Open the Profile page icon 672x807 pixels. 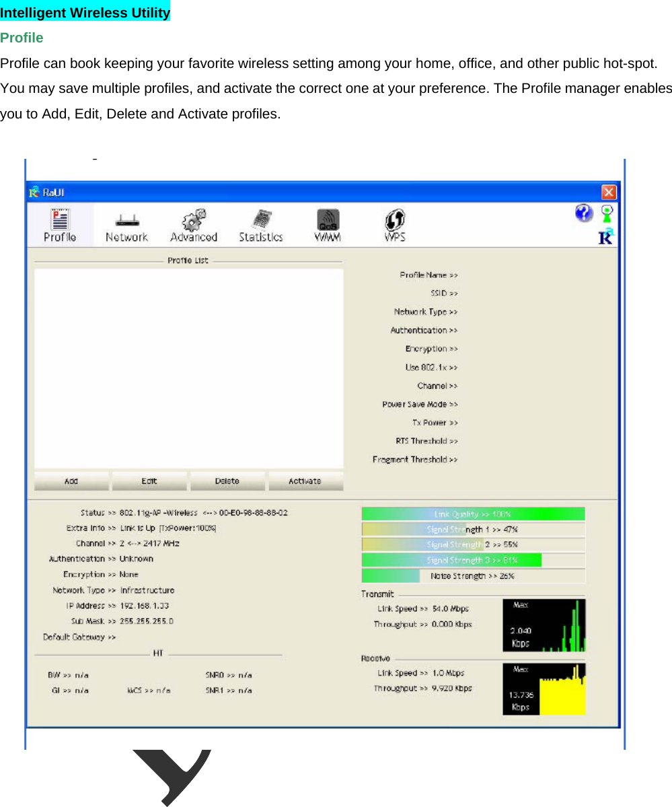(59, 224)
